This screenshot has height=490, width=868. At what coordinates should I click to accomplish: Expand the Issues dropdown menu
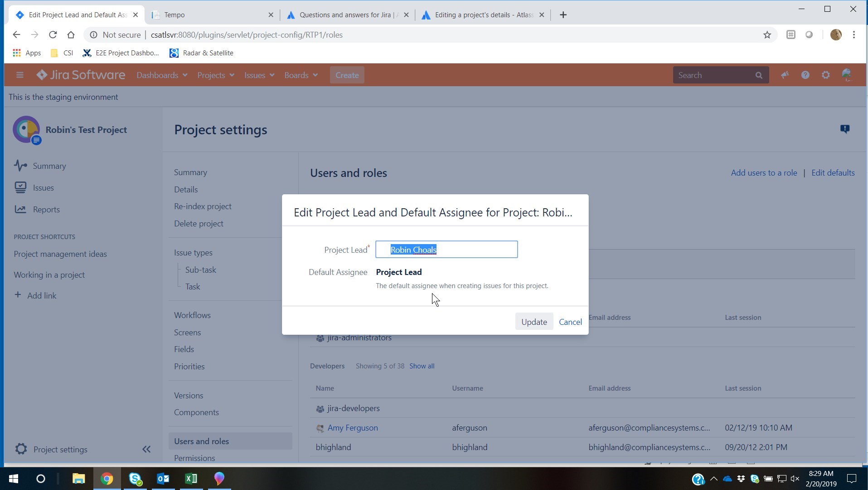point(259,75)
